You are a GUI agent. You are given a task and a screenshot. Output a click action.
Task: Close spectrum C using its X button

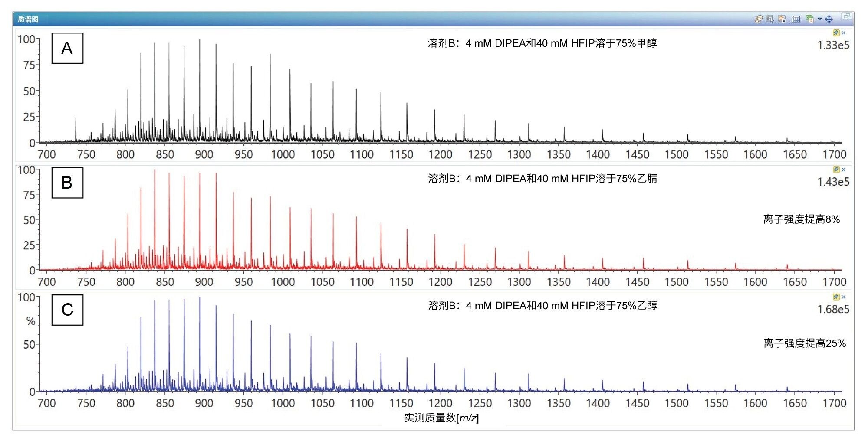point(843,297)
